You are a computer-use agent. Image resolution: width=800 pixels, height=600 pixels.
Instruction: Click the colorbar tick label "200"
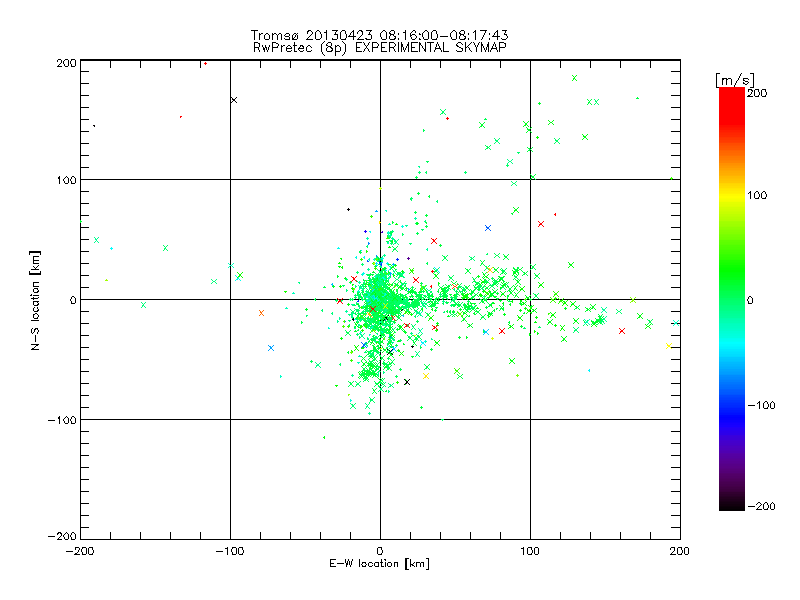(757, 93)
